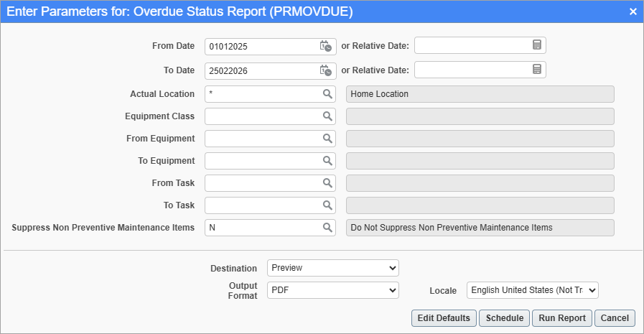Click the dialog title 'Overdue Status Report (PRMOVDUE)'

pos(243,11)
